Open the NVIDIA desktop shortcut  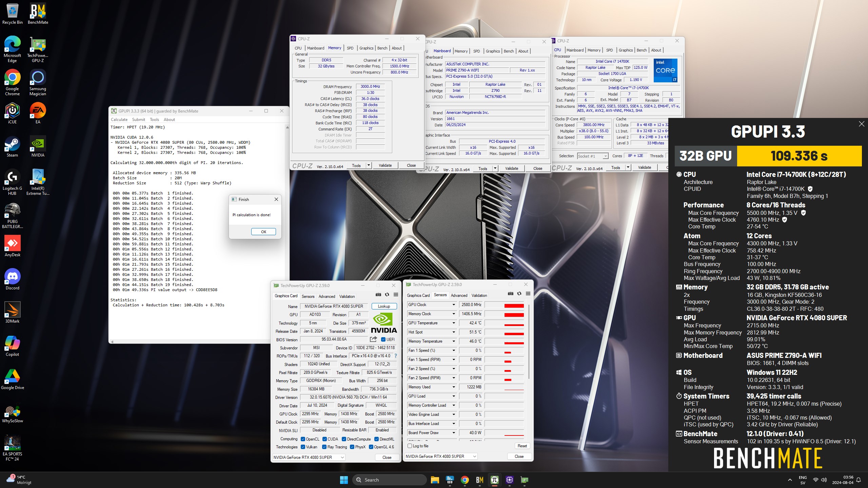(38, 147)
